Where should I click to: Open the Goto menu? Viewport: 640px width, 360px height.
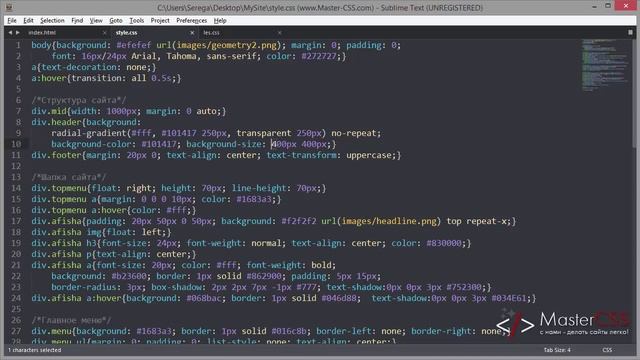pyautogui.click(x=116, y=20)
